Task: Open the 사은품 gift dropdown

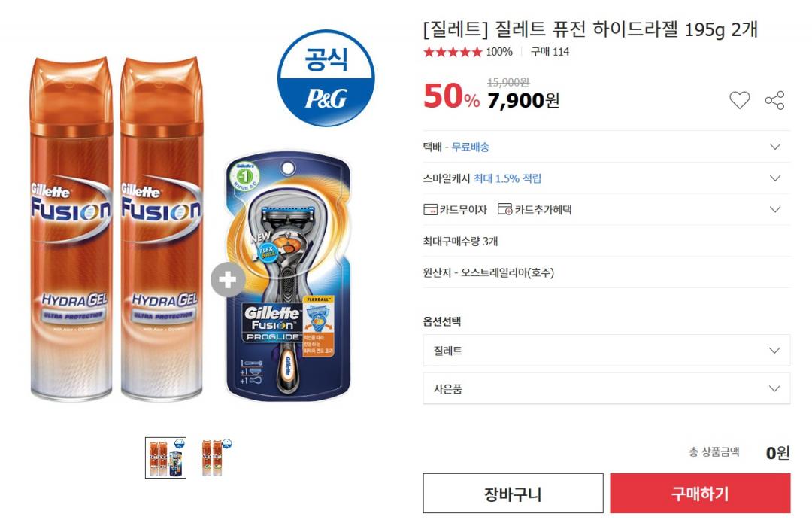Action: [607, 388]
